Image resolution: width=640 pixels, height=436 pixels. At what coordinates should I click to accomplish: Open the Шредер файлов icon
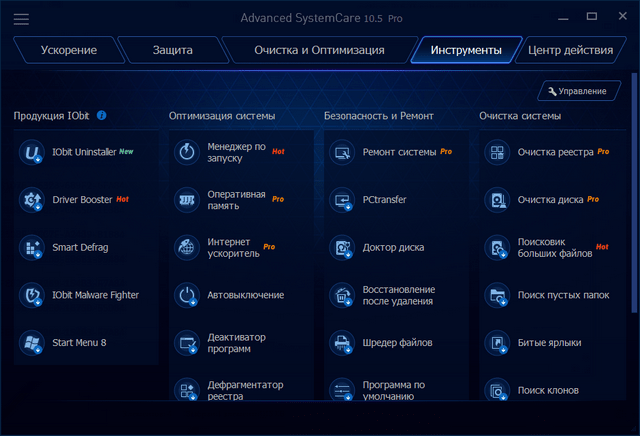[x=343, y=342]
